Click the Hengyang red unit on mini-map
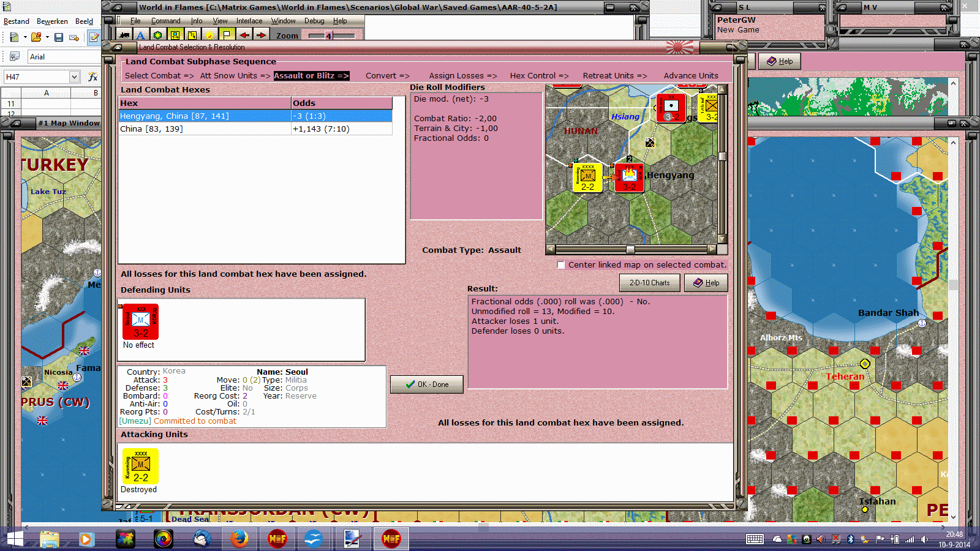The image size is (980, 551). click(629, 178)
